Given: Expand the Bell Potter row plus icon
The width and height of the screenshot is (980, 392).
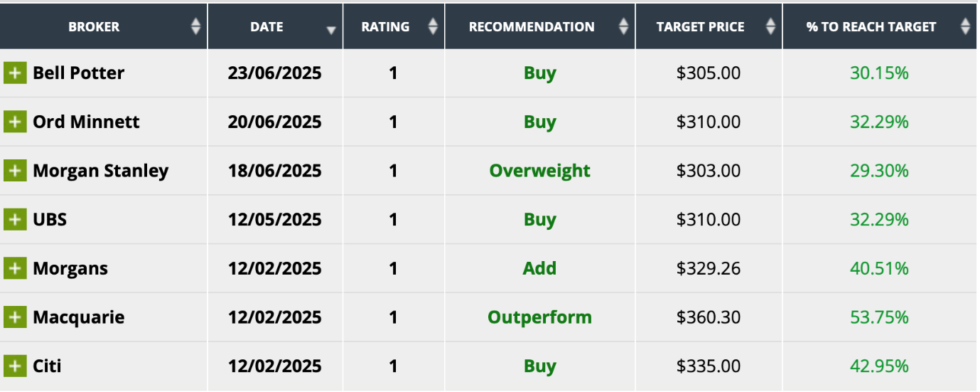Looking at the screenshot, I should click(x=15, y=73).
